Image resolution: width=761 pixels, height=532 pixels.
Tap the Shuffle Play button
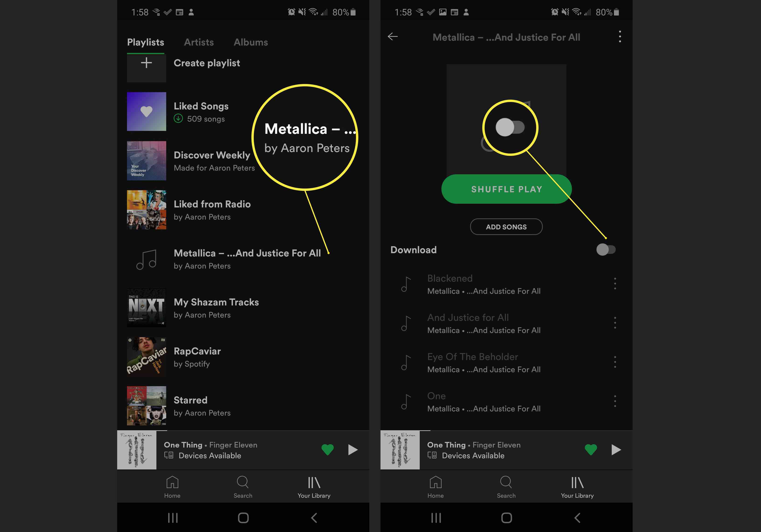coord(506,189)
